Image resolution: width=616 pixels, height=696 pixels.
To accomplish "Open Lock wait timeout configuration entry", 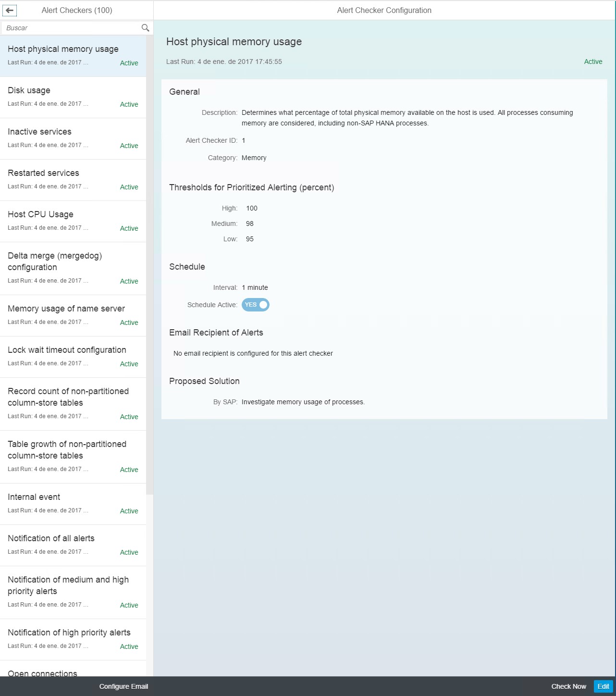I will coord(73,357).
